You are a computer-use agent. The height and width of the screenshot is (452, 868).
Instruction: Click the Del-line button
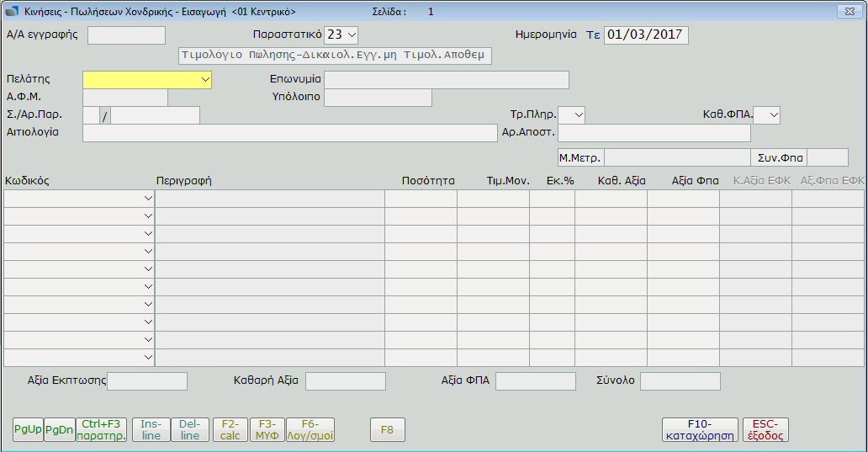click(x=190, y=429)
